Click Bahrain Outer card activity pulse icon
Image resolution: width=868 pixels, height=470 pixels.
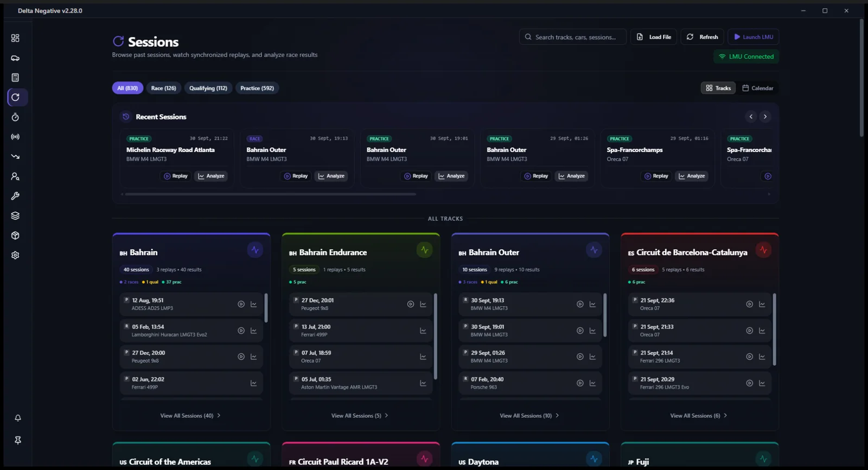pyautogui.click(x=594, y=250)
